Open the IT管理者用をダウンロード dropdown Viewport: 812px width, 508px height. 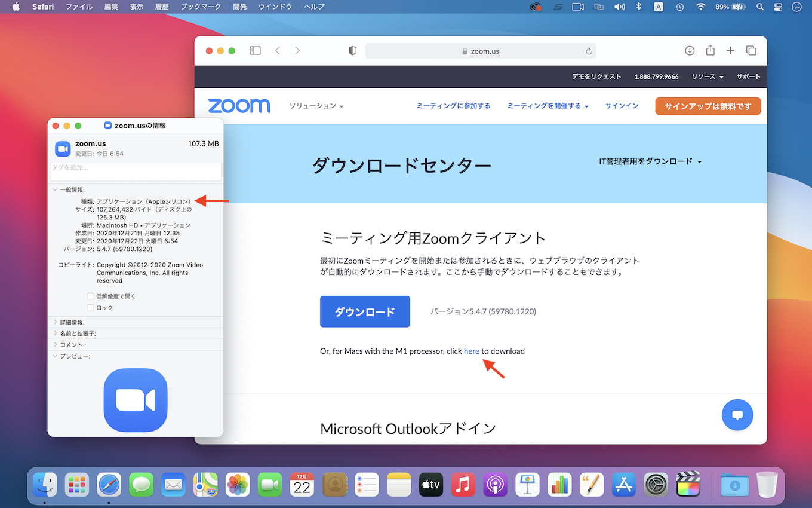[650, 161]
